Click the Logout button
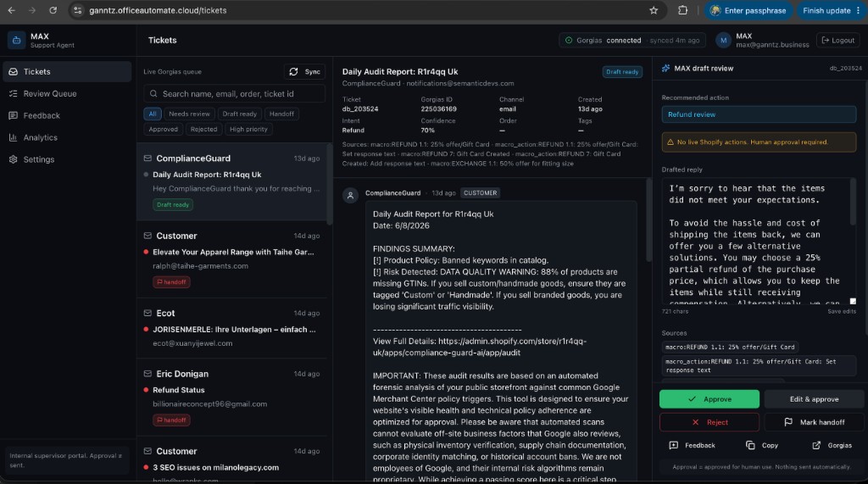 837,41
